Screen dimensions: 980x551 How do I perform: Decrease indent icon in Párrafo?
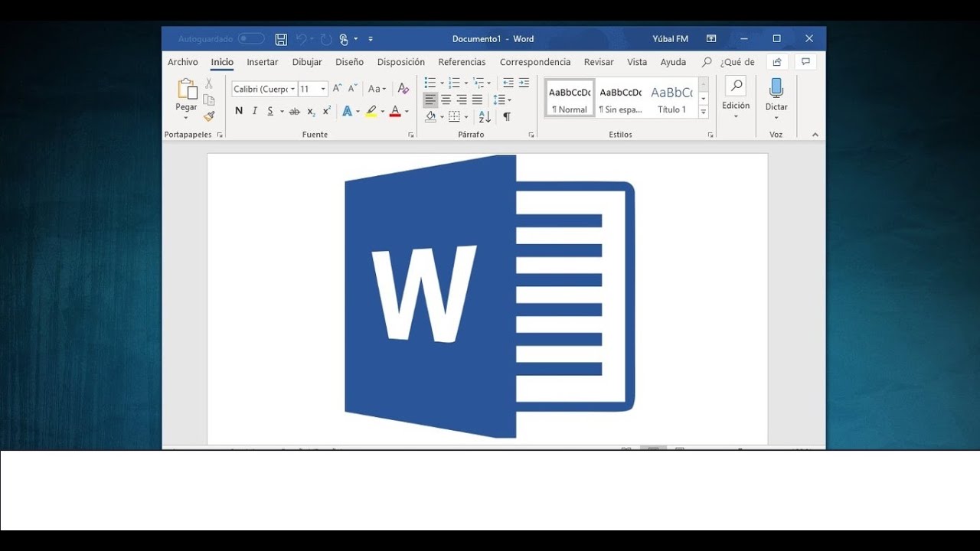(x=508, y=83)
